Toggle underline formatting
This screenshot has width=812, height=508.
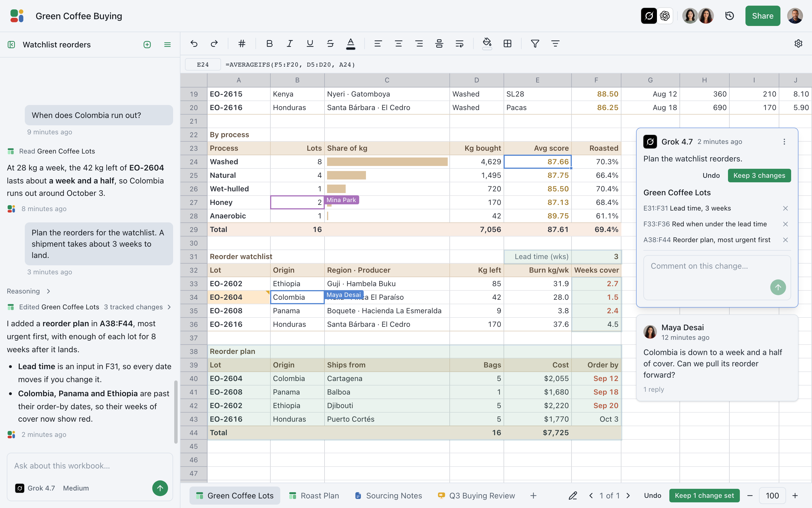point(310,44)
